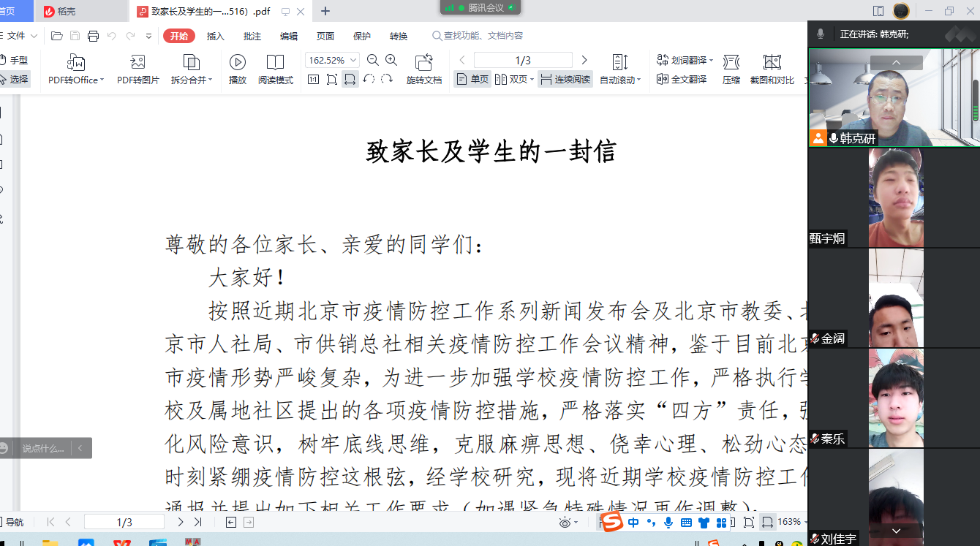Click the search box 查找功能、文档内容
This screenshot has width=980, height=546.
click(x=483, y=36)
